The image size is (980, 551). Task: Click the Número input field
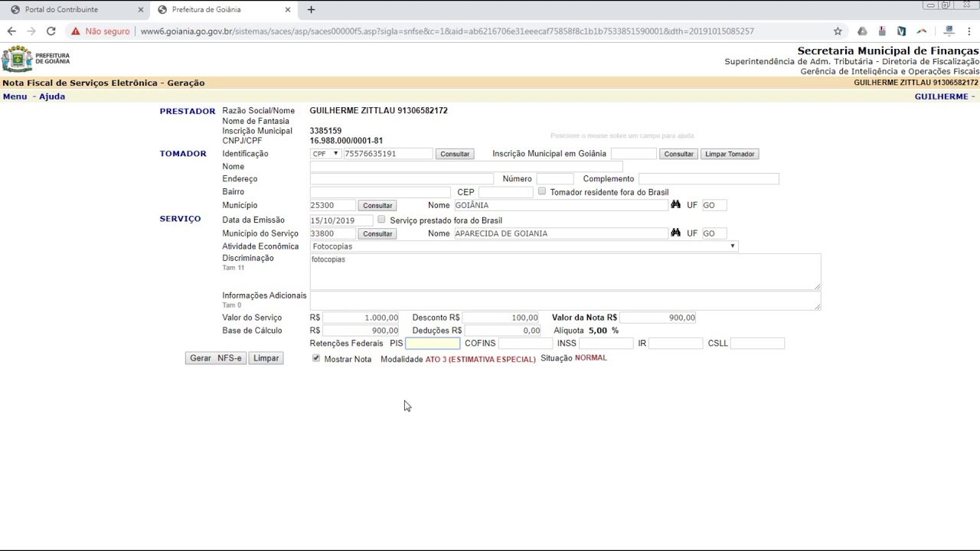[555, 179]
